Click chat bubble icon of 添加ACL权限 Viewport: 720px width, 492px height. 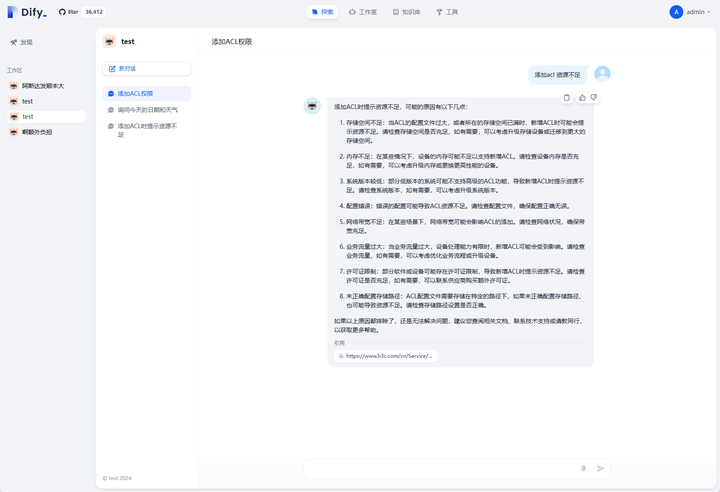(x=111, y=93)
